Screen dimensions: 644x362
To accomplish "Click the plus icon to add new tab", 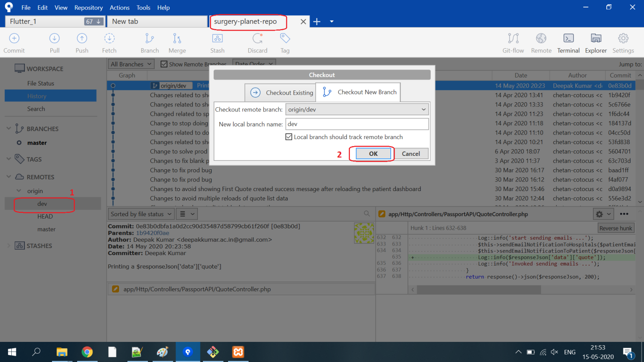I will 317,21.
